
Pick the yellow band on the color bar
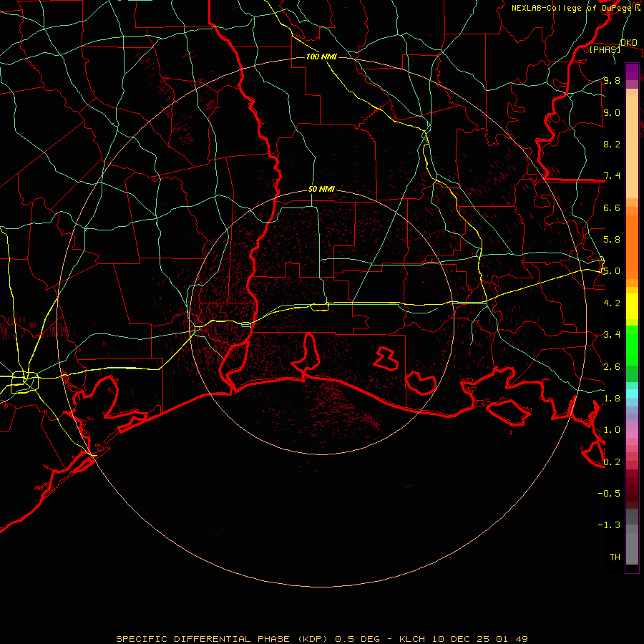pyautogui.click(x=632, y=306)
